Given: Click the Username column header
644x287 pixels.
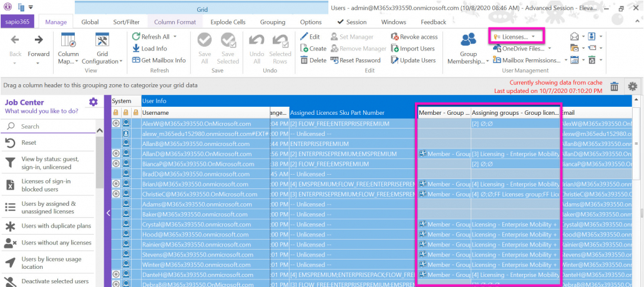Looking at the screenshot, I should (x=205, y=112).
